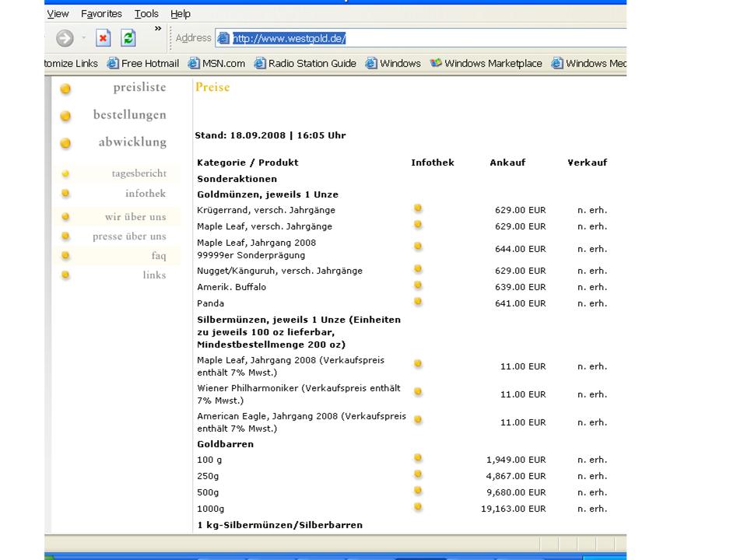Click the 9,680.00 EUR price for 500g
The height and width of the screenshot is (560, 747).
pyautogui.click(x=516, y=492)
